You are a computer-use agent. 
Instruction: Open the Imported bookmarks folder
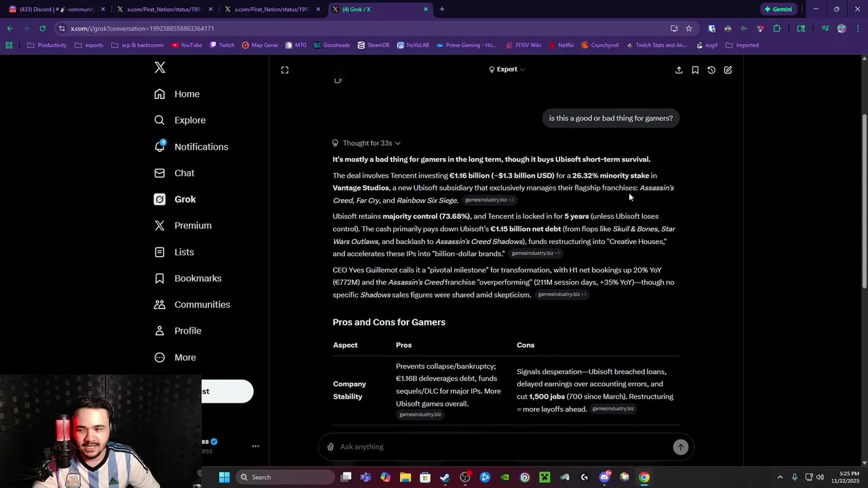click(742, 45)
